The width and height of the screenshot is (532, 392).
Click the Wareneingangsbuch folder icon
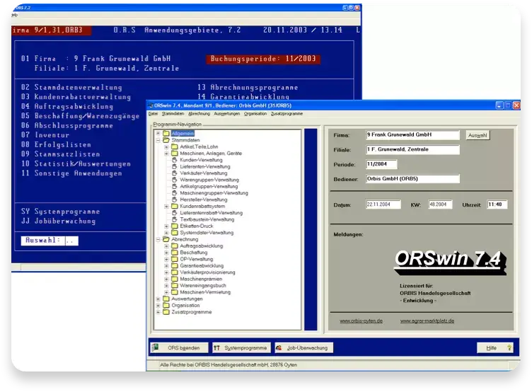(x=175, y=285)
